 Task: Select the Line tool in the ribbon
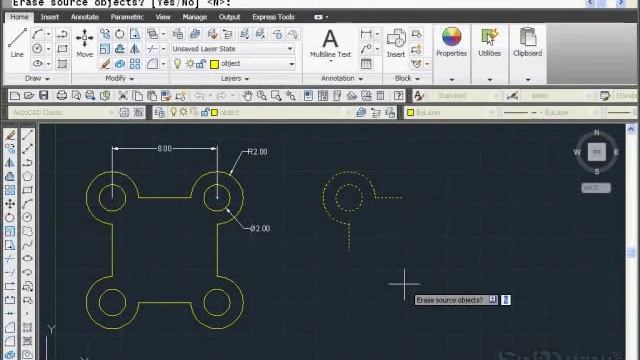pyautogui.click(x=17, y=42)
